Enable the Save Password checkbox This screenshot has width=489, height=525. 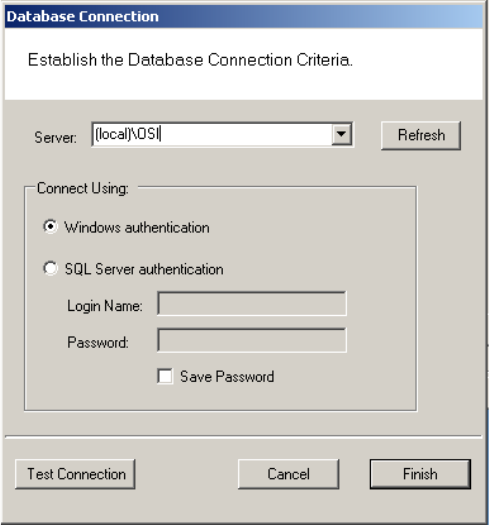[x=165, y=376]
